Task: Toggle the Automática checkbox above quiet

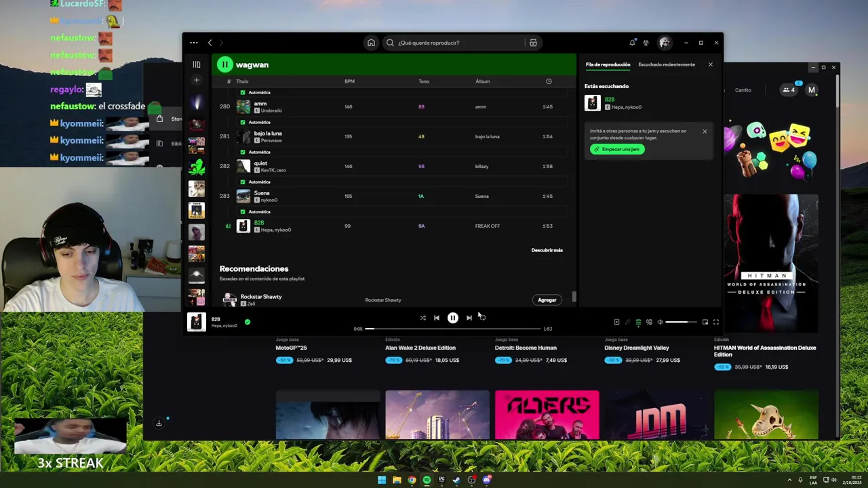Action: pos(243,152)
